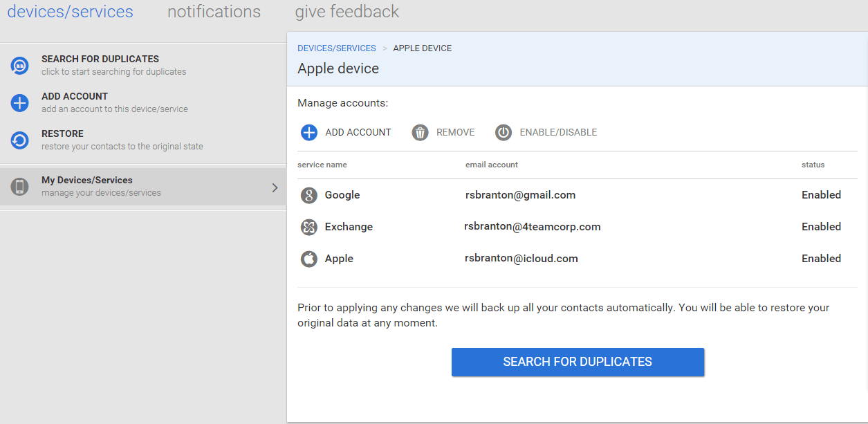This screenshot has width=868, height=424.
Task: Click the My Devices/Services phone icon
Action: (19, 186)
